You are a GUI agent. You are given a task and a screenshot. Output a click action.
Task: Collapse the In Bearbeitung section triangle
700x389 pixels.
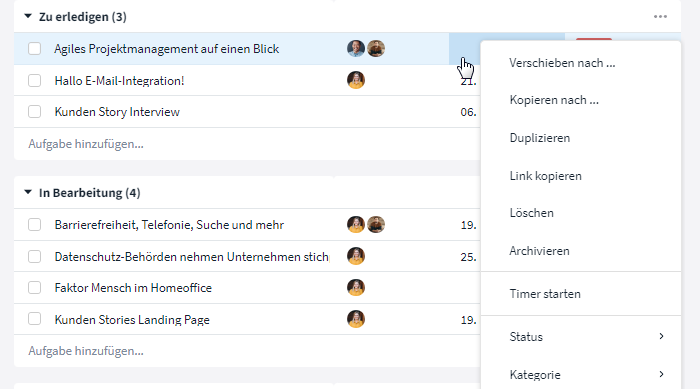pyautogui.click(x=28, y=192)
